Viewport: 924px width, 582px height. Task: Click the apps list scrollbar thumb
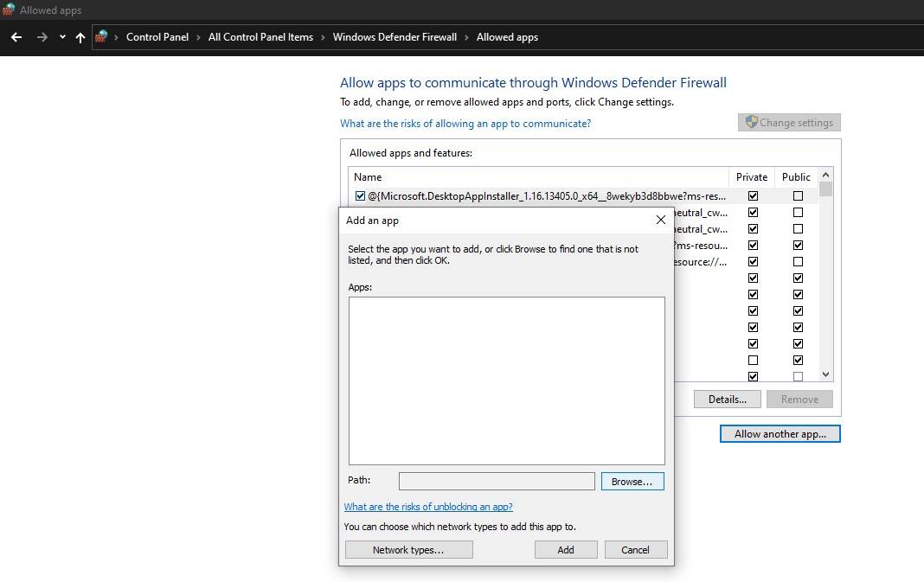tap(825, 189)
